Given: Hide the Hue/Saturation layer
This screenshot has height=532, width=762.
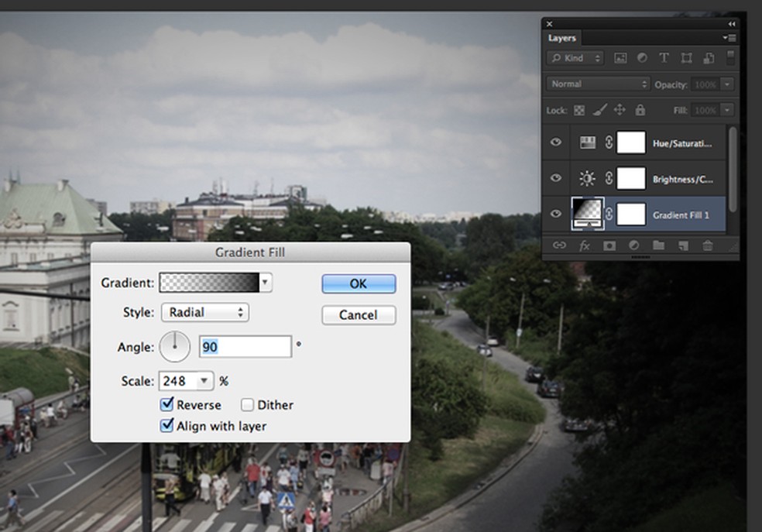Looking at the screenshot, I should (x=555, y=142).
